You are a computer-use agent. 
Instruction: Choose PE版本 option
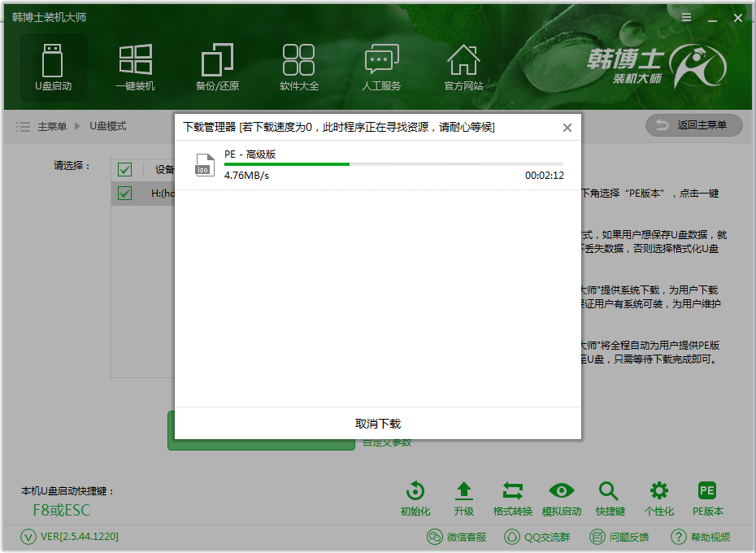tap(708, 499)
